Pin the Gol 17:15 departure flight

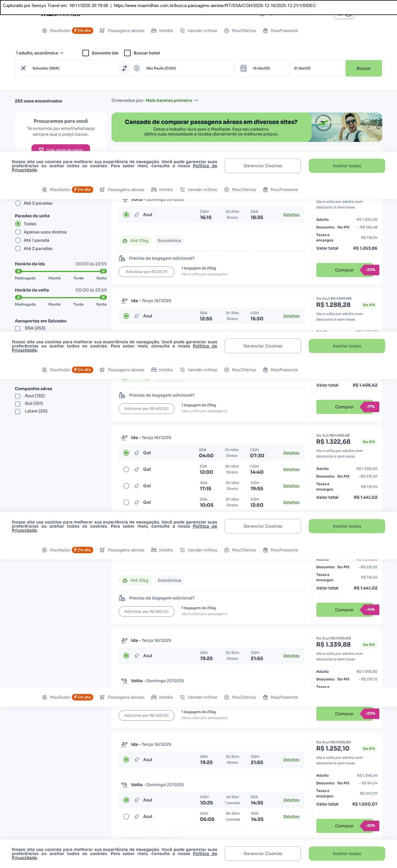click(x=136, y=486)
